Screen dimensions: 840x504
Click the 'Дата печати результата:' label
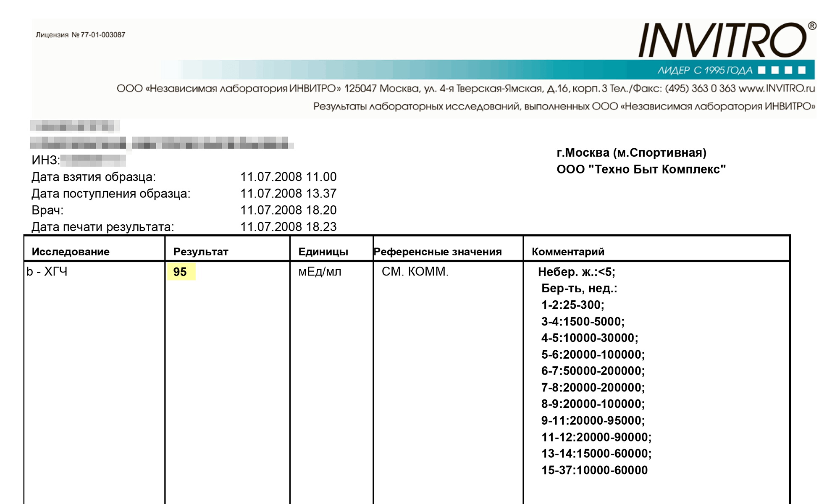[x=103, y=227]
